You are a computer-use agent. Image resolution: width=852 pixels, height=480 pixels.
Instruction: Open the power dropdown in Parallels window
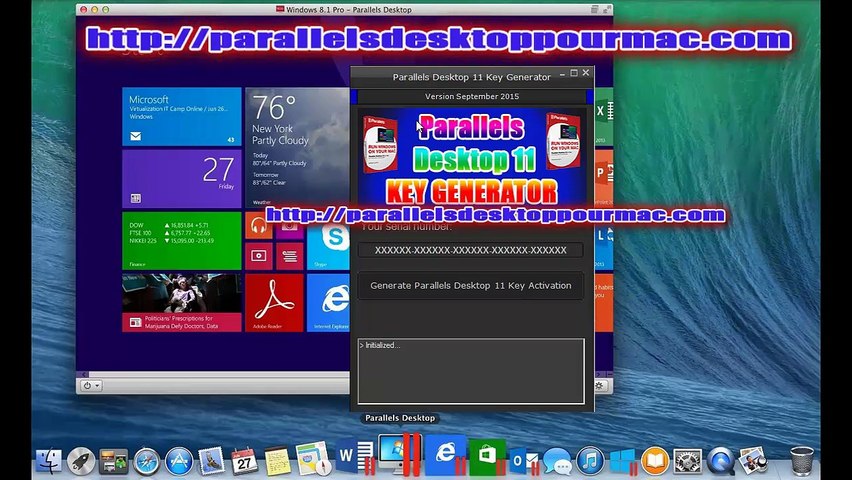[x=91, y=385]
